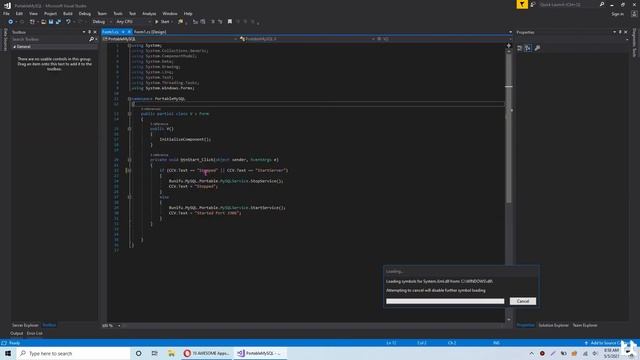This screenshot has width=640, height=360.
Task: Click the New Project toolbar icon
Action: pyautogui.click(x=32, y=22)
